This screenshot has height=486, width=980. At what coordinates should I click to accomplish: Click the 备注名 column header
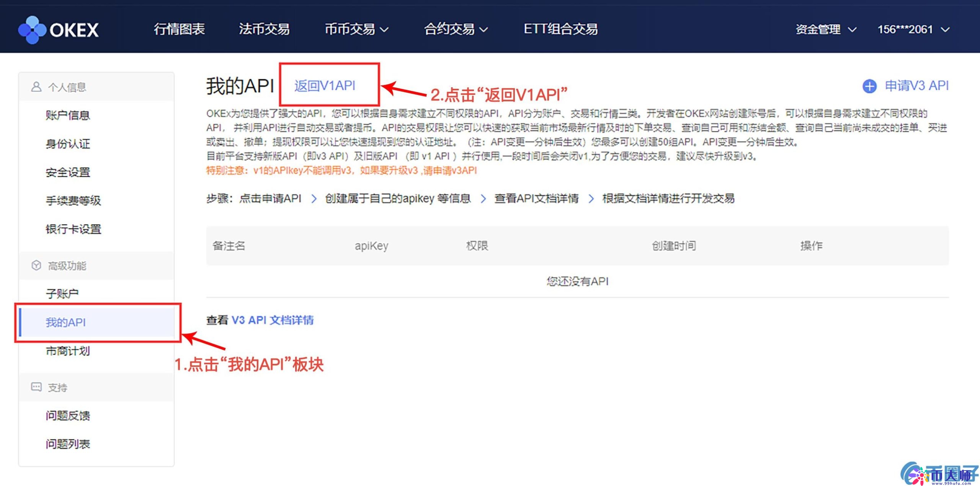[x=229, y=246]
